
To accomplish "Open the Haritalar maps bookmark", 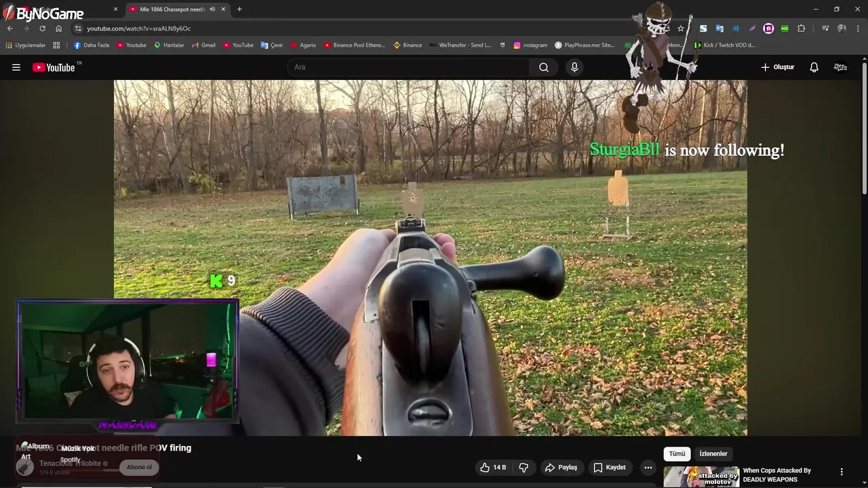I will pyautogui.click(x=169, y=45).
